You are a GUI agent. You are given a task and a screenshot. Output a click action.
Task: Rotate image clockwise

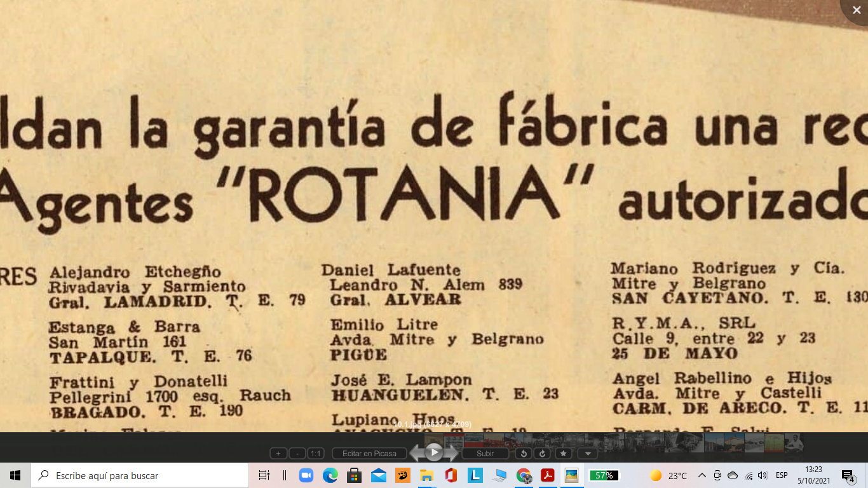[x=542, y=454]
